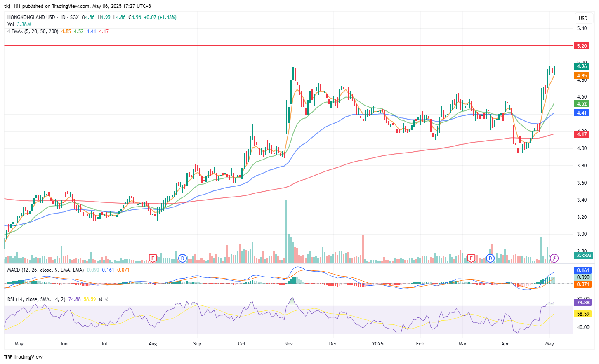Click the 3.60 price axis tick
Image resolution: width=599 pixels, height=364 pixels.
point(582,183)
